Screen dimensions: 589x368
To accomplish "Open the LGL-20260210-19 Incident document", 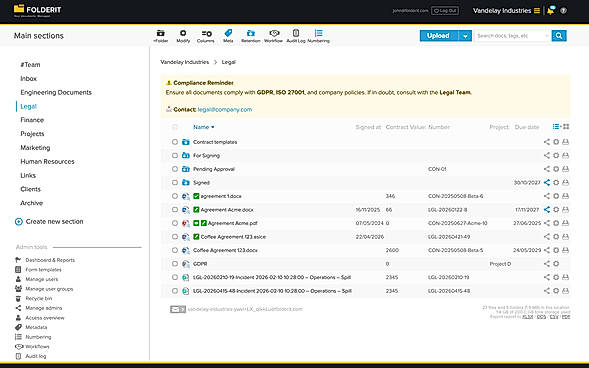I will 272,277.
